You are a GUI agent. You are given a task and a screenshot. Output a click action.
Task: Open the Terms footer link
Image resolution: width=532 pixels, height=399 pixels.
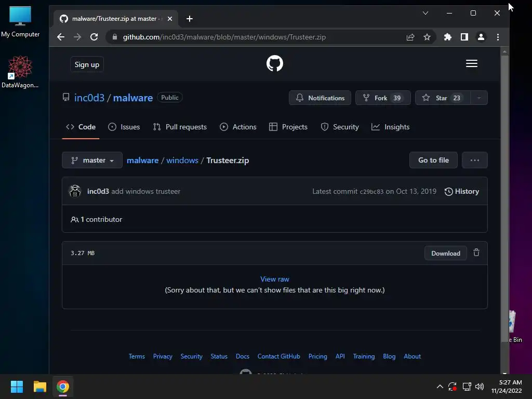click(x=137, y=356)
